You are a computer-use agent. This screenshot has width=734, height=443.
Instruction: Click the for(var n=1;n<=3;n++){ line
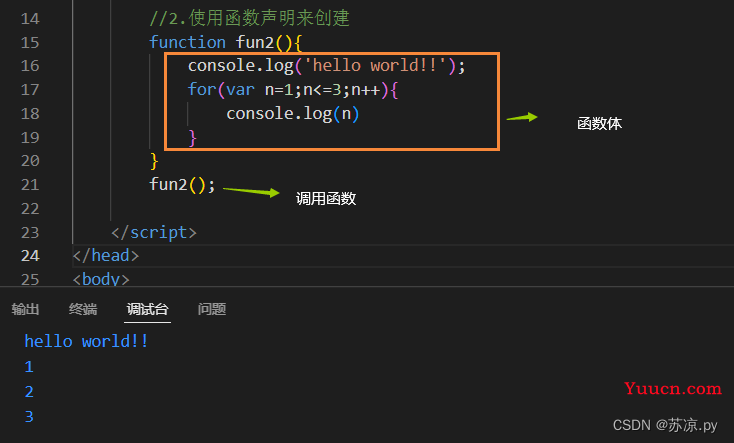coord(293,89)
